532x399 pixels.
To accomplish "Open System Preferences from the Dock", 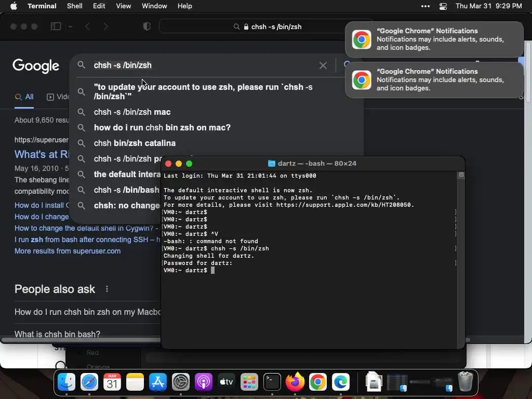I will tap(180, 382).
